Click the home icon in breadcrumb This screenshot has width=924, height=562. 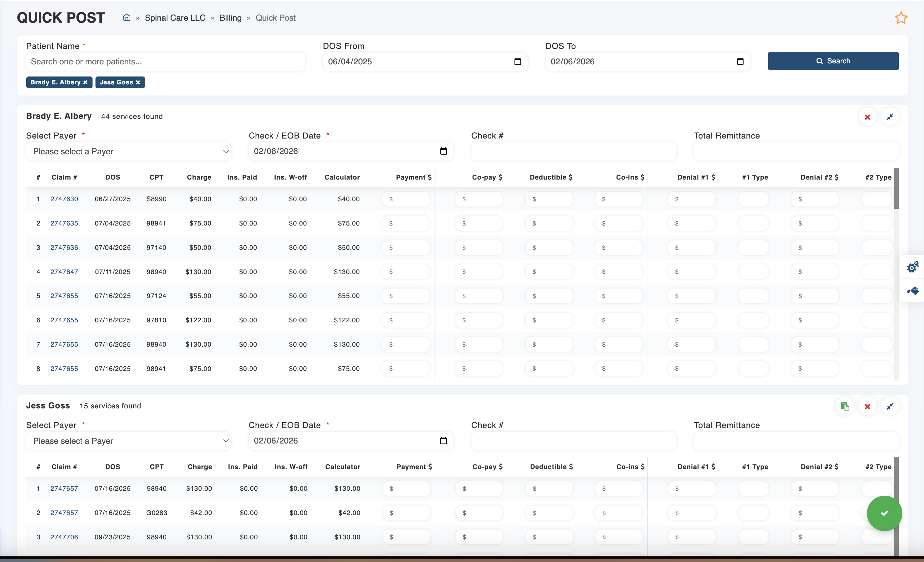coord(127,18)
